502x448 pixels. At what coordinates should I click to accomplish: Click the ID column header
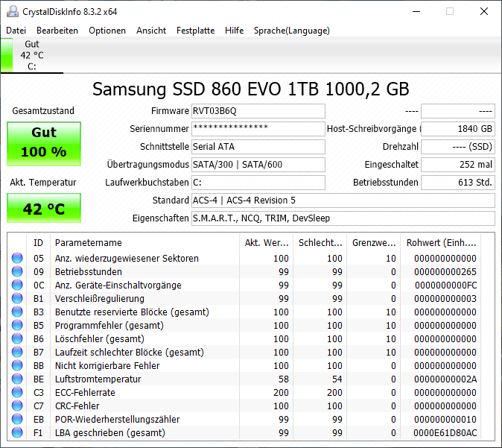point(38,242)
